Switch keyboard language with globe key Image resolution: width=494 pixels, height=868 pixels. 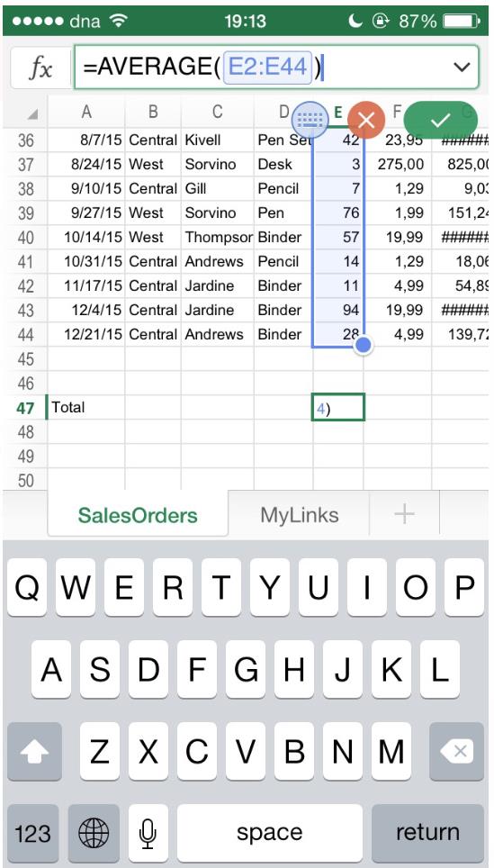tap(94, 833)
